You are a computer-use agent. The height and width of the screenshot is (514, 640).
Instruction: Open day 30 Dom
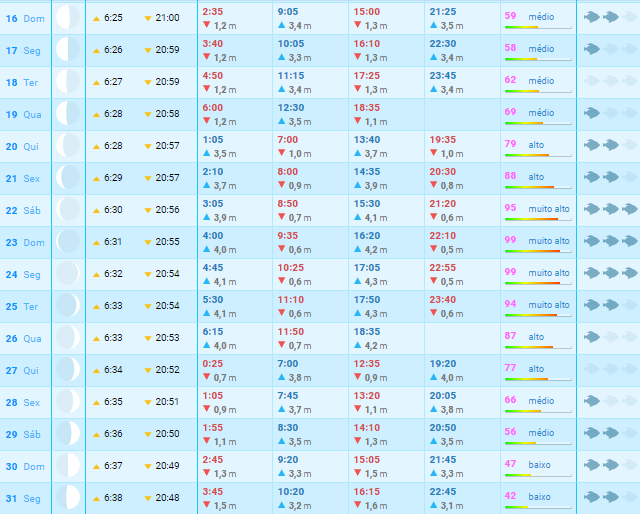point(25,467)
